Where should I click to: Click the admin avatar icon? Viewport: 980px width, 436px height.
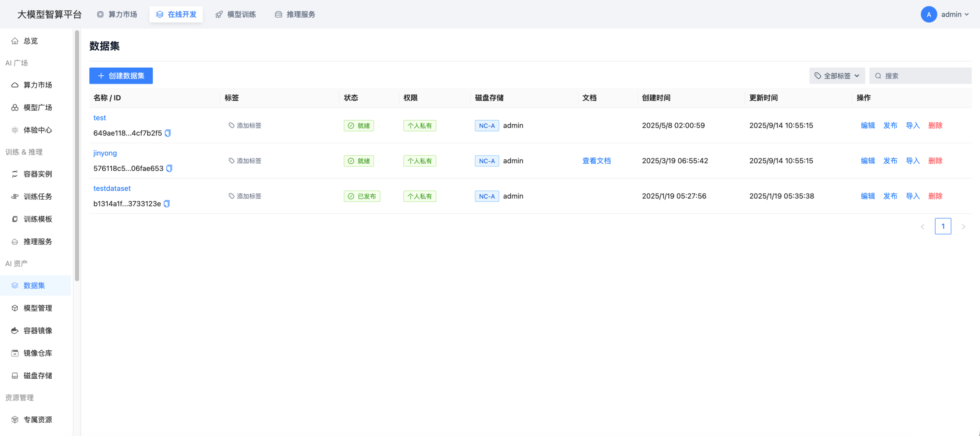[929, 15]
